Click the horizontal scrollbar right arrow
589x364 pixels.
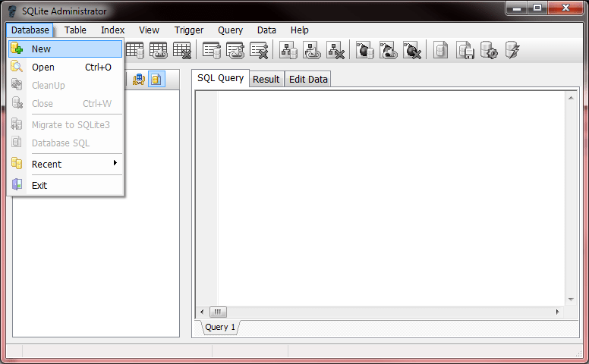point(557,312)
